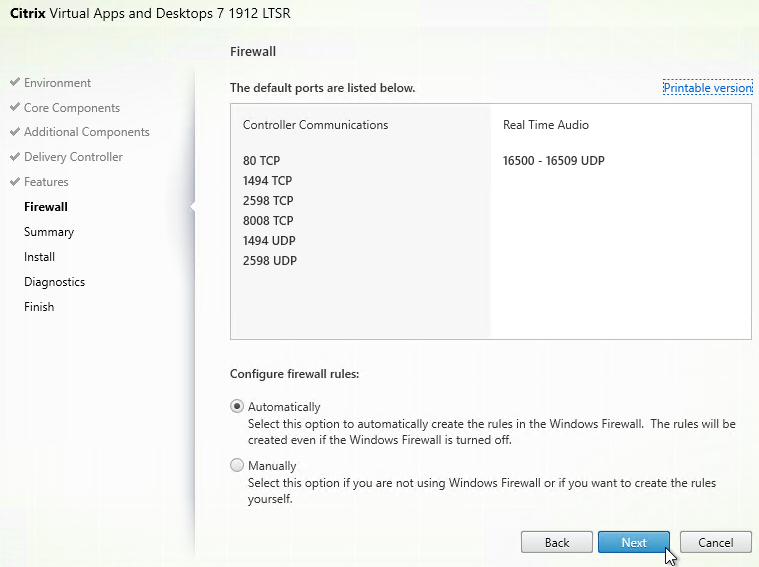Open the Printable version link
Viewport: 759px width, 567px height.
pos(707,88)
